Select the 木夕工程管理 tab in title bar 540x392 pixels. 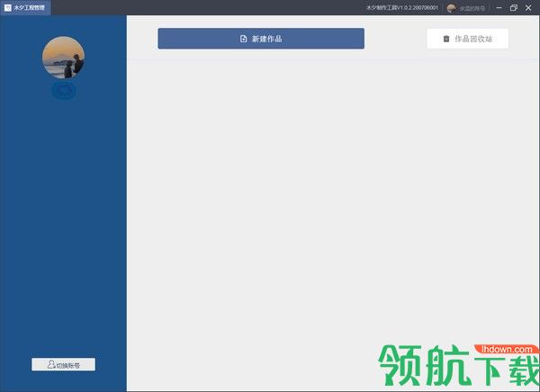(x=25, y=7)
